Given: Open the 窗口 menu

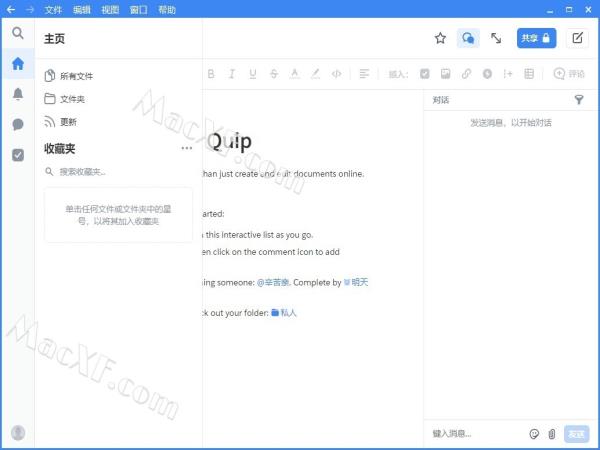Looking at the screenshot, I should coord(139,10).
